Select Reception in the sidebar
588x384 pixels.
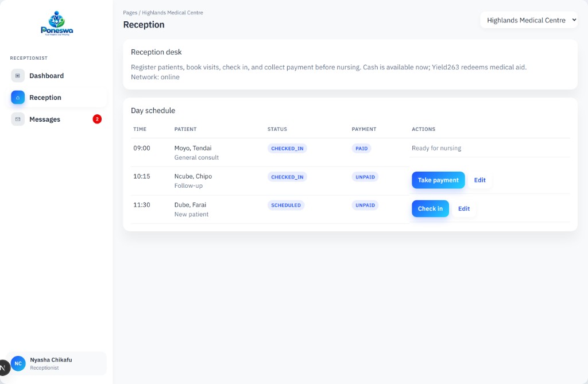coord(56,98)
